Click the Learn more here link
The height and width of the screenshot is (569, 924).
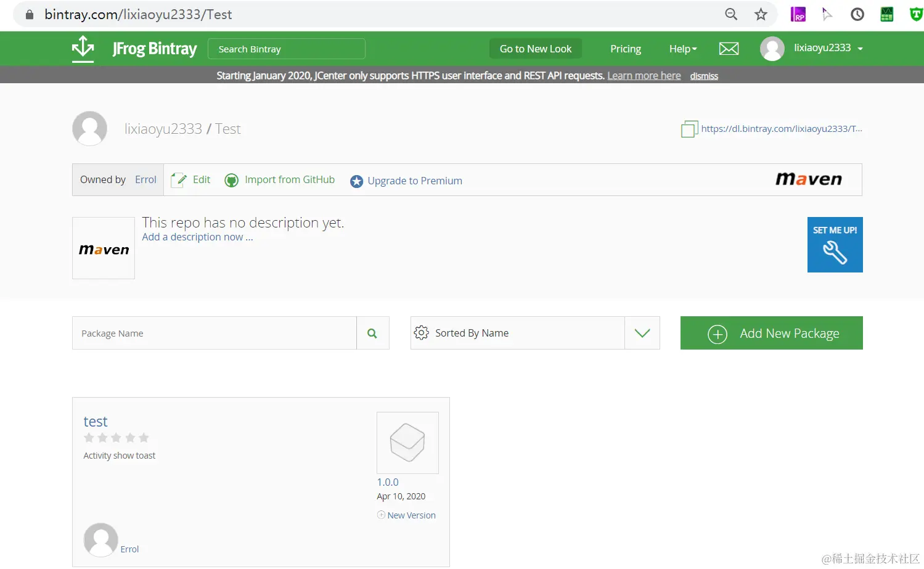[644, 76]
